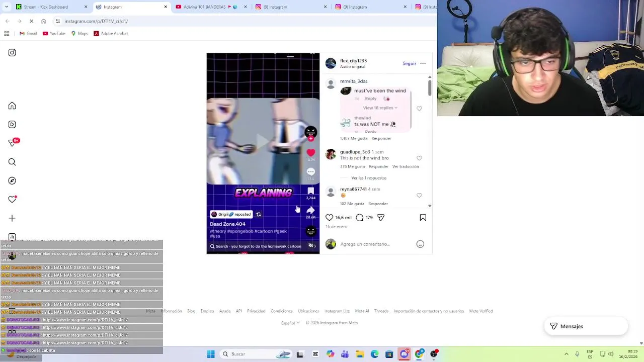Go to Chrome home page button
Image resolution: width=644 pixels, height=362 pixels.
(43, 21)
